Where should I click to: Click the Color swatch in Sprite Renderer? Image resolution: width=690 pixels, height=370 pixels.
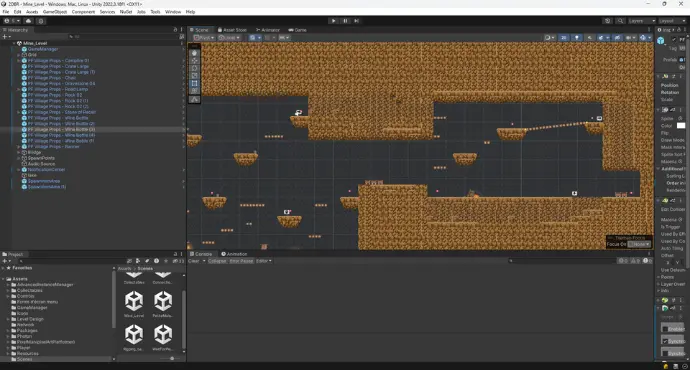[x=681, y=126]
